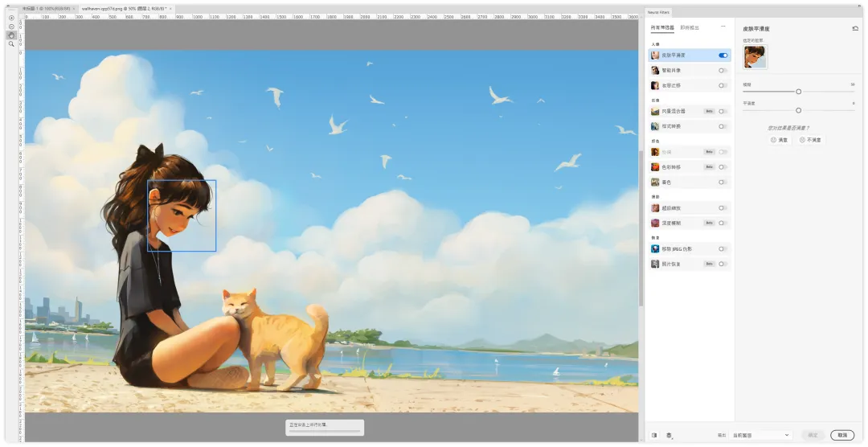The height and width of the screenshot is (447, 868).
Task: Switch to the wallhaven png document tab
Action: [126, 8]
